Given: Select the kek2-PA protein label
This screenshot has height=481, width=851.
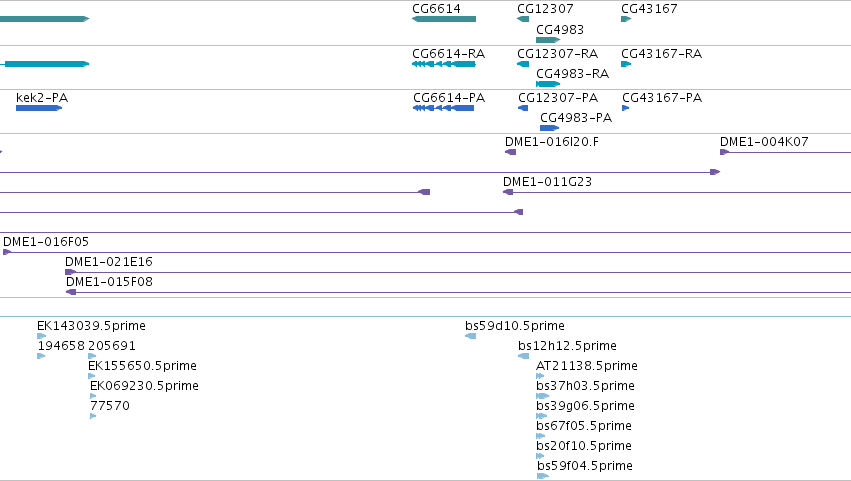Looking at the screenshot, I should (42, 98).
